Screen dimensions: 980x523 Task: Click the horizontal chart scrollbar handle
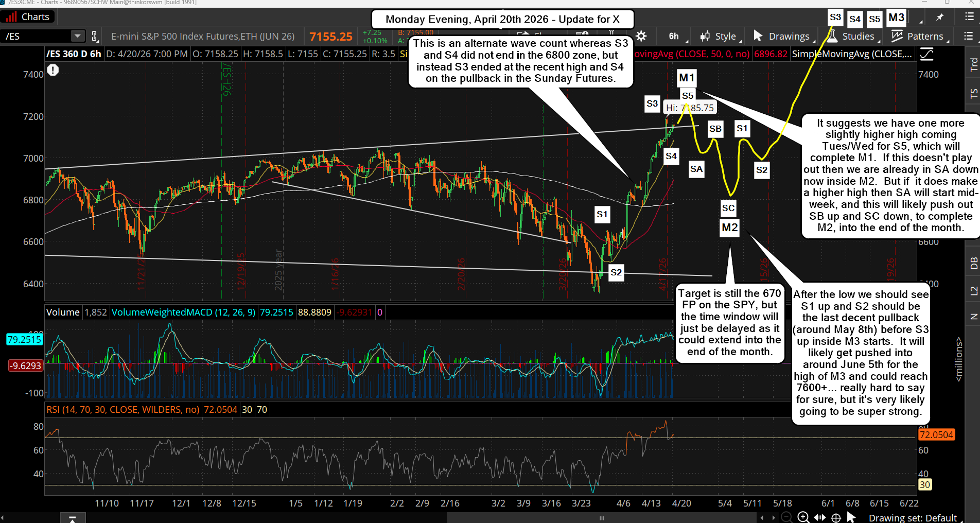coord(602,518)
